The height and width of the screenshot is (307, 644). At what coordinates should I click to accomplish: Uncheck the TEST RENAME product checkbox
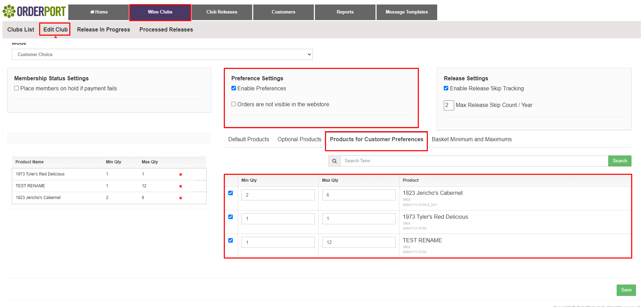pyautogui.click(x=230, y=241)
